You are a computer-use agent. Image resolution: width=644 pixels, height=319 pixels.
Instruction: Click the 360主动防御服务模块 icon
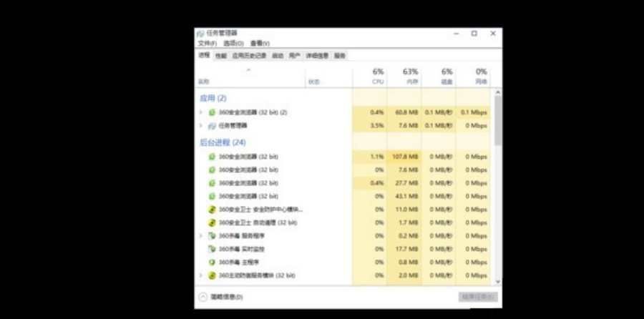212,275
